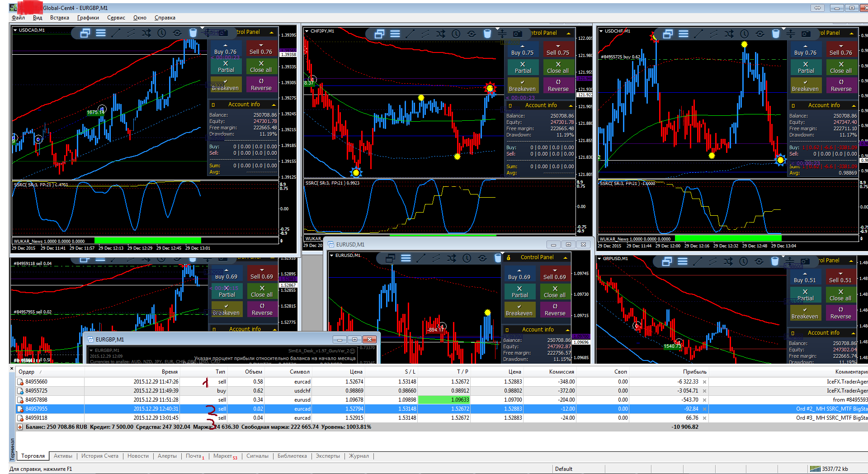Click Sell 0.75 in CHFJPY chart panel

(x=558, y=50)
